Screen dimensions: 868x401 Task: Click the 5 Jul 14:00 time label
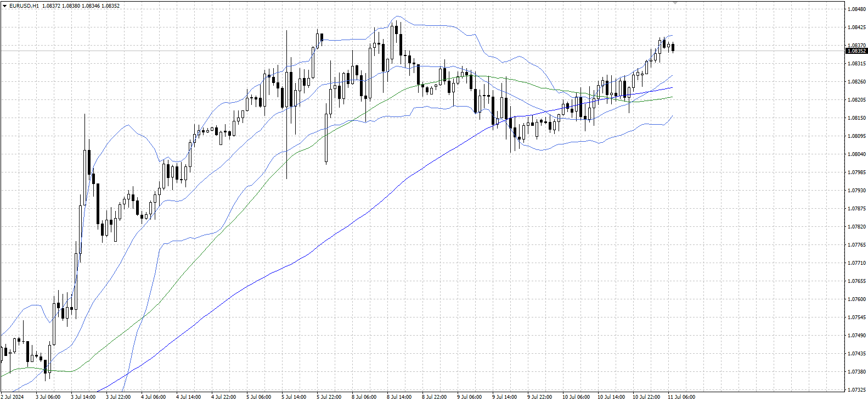pos(294,397)
